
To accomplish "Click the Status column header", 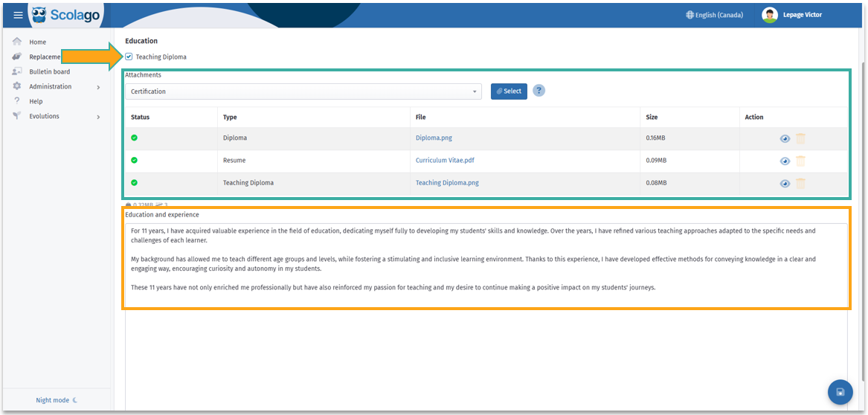I will (140, 118).
